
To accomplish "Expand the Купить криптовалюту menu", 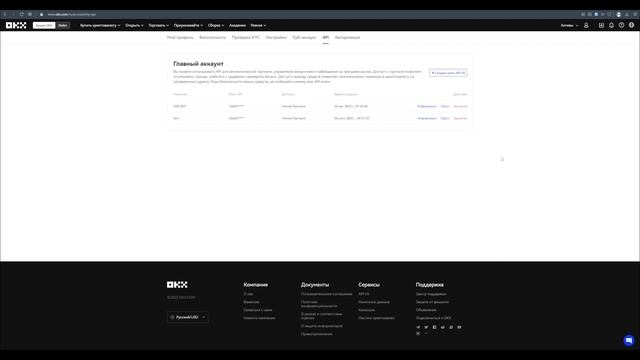I will pyautogui.click(x=100, y=25).
